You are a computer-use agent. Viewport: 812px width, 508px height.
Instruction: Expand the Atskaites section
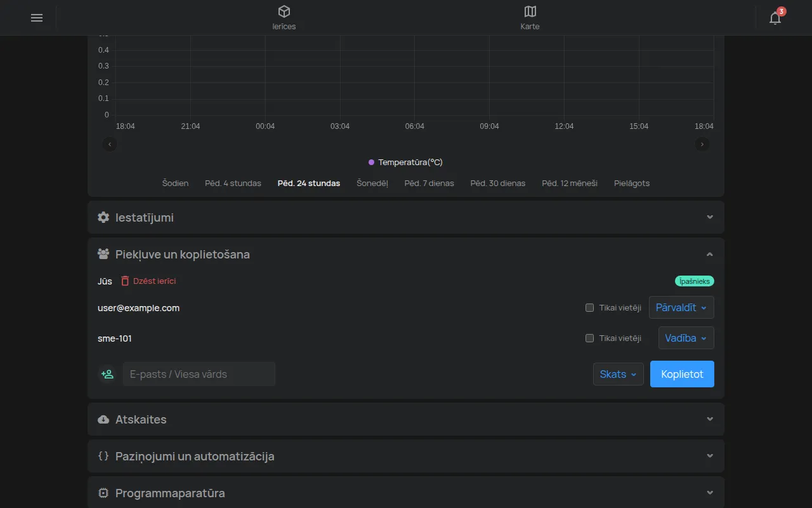tap(406, 419)
